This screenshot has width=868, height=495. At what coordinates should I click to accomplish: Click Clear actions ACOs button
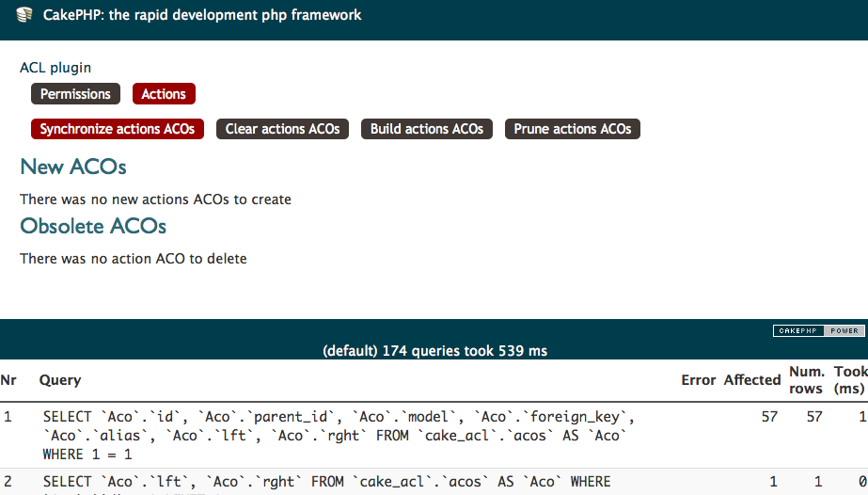point(282,129)
